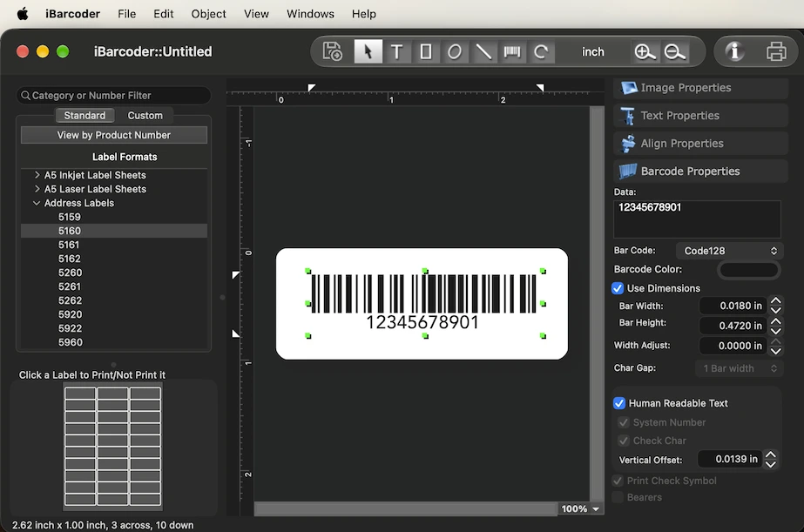Toggle Print Check Symbol checkbox
The height and width of the screenshot is (532, 804).
[x=618, y=481]
